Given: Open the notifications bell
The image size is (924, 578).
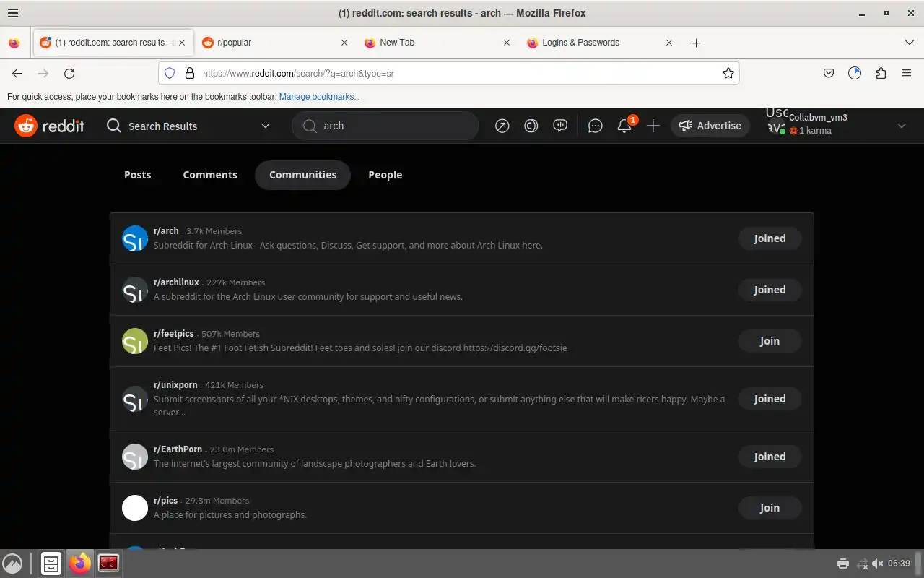Looking at the screenshot, I should click(624, 126).
